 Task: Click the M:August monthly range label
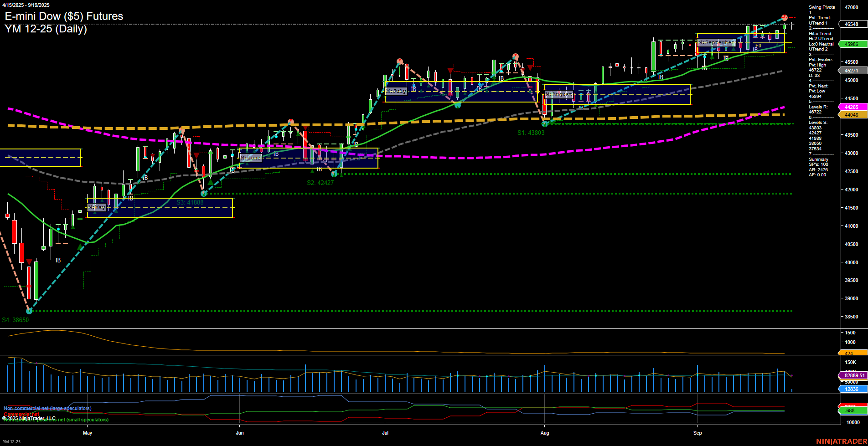pos(559,95)
